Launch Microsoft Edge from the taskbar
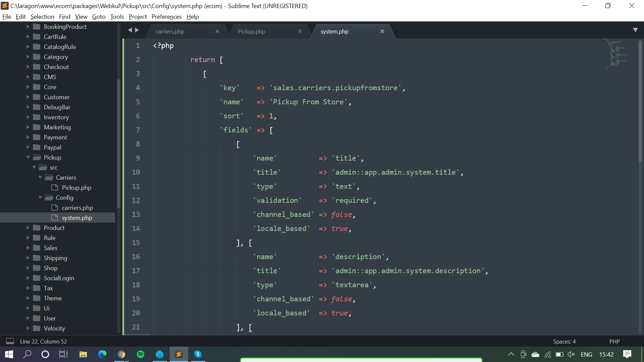Screen dimensions: 644x362 point(102,354)
